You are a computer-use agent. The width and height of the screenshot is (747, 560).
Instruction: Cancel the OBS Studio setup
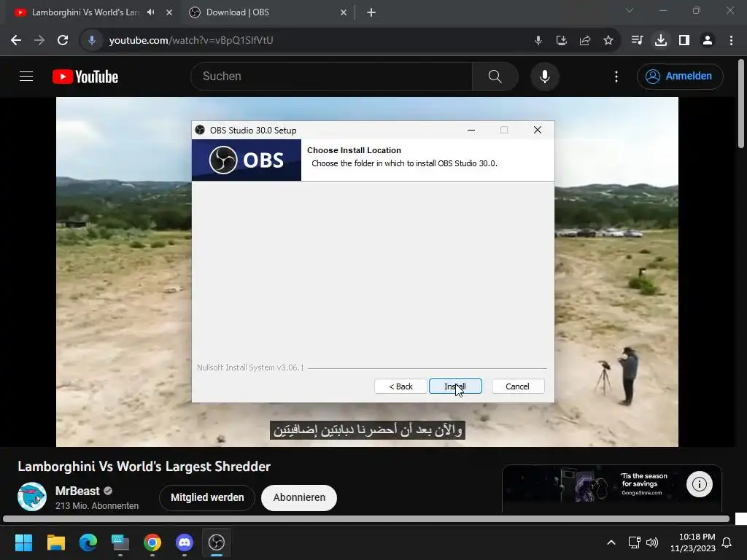point(517,386)
